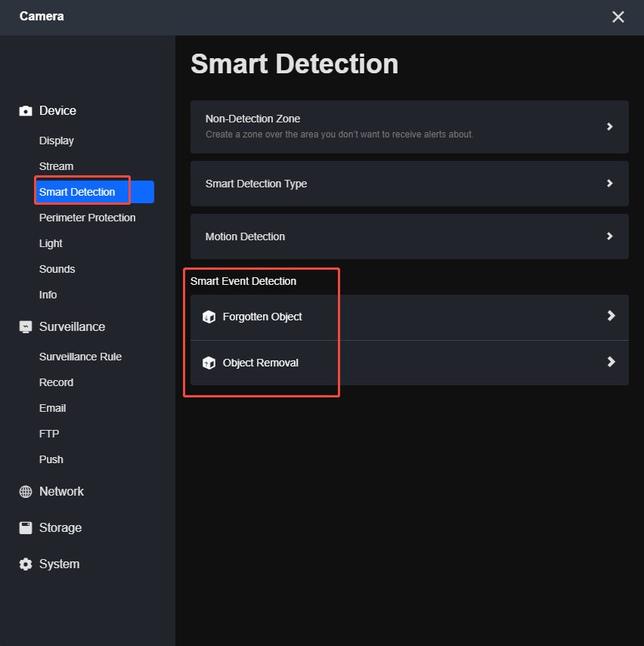Click the Storage drive icon
The image size is (644, 646).
[x=25, y=527]
